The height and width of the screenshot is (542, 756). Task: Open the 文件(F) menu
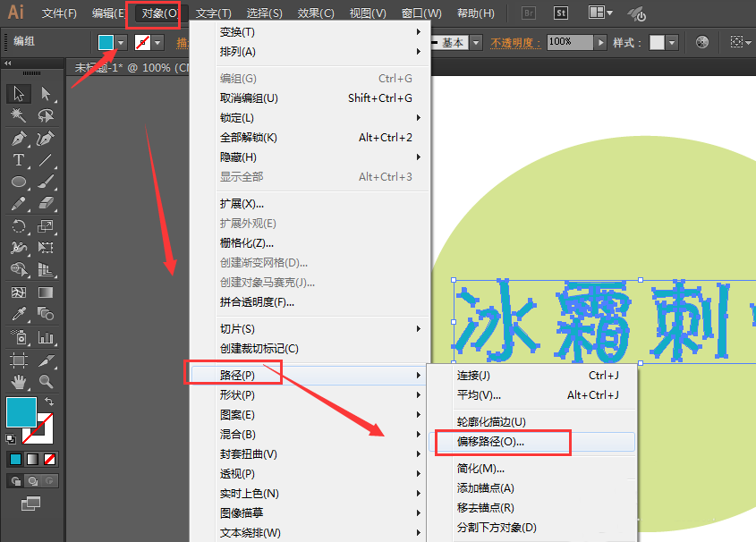[x=59, y=13]
